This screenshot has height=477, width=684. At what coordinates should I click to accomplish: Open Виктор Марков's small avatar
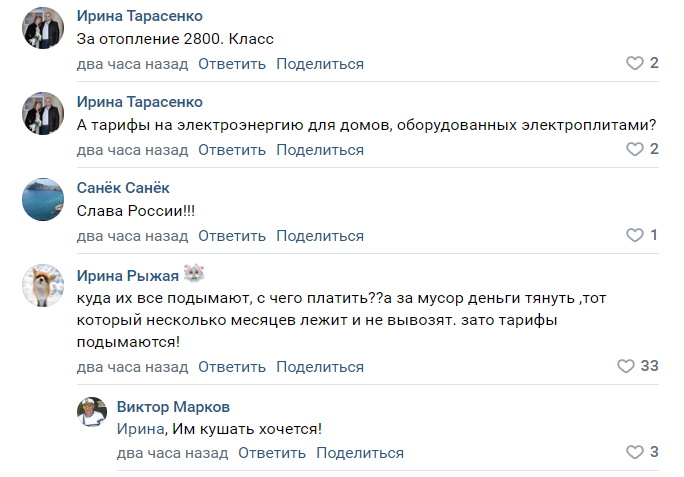point(92,412)
